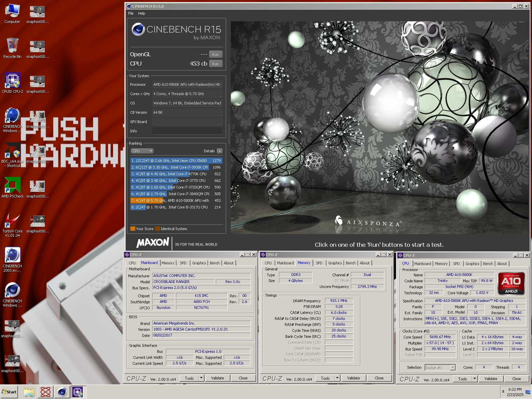The width and height of the screenshot is (532, 399).
Task: Select ranking row Intel Core i7-4770K
Action: (x=176, y=174)
